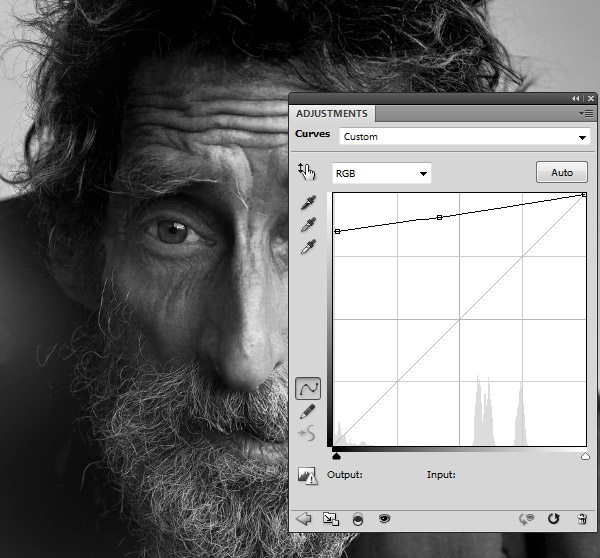Toggle clip to layer button
The height and width of the screenshot is (558, 600).
click(358, 519)
